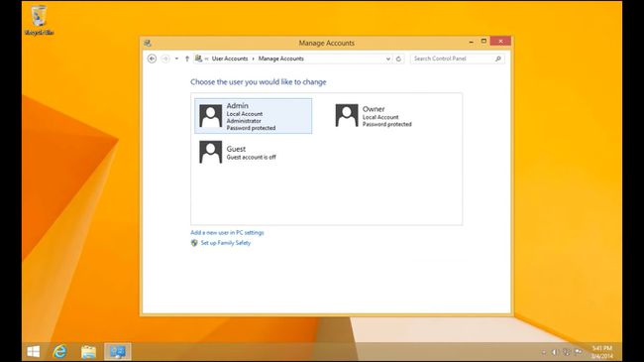This screenshot has height=362, width=644.
Task: Click Admin's 'Administrator' label
Action: pos(244,121)
